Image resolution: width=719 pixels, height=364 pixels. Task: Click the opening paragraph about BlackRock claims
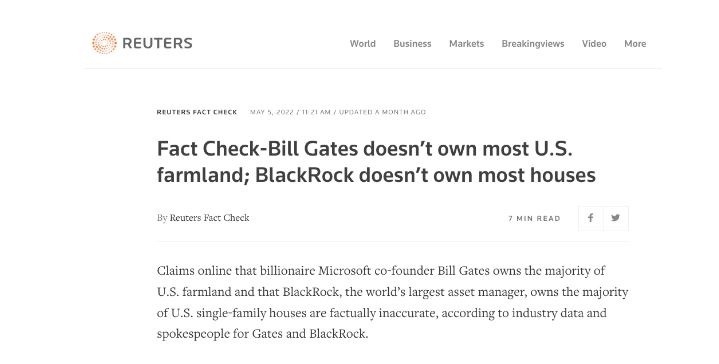(393, 302)
